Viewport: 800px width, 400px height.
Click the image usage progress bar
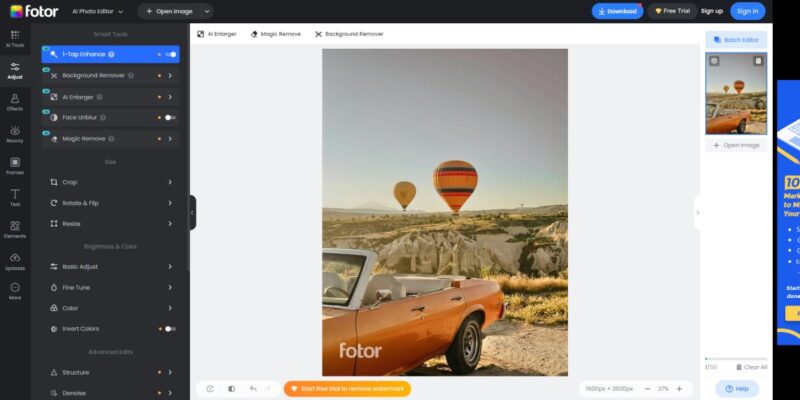[x=736, y=359]
